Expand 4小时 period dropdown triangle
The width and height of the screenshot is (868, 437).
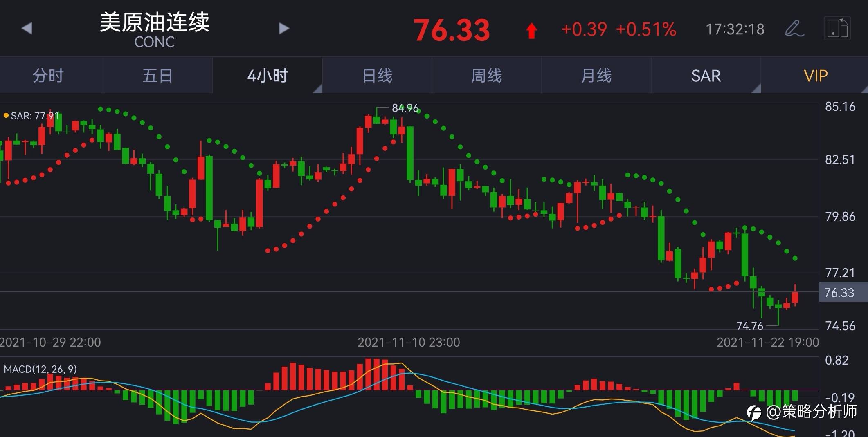318,89
